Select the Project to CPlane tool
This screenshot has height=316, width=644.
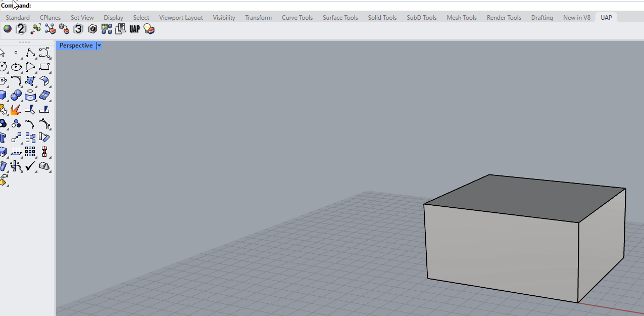tap(16, 151)
